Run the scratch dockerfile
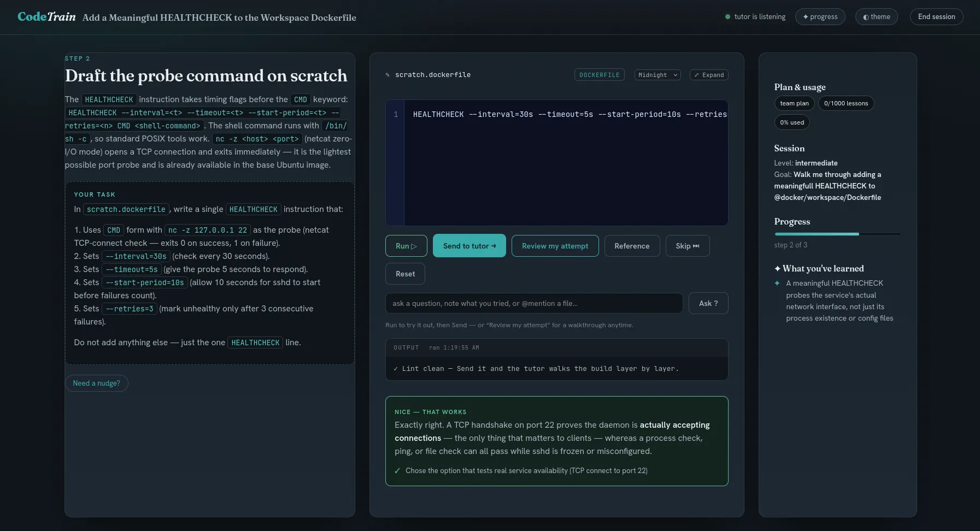 (x=406, y=246)
